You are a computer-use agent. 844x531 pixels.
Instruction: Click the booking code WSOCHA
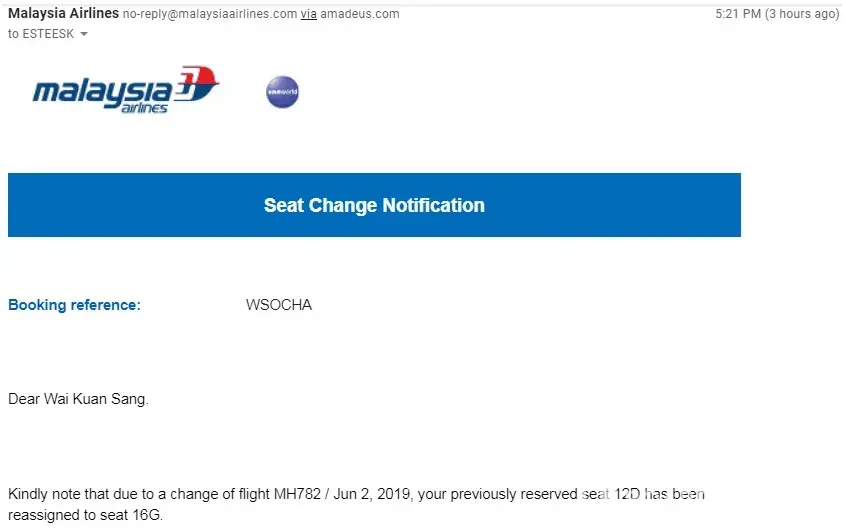[x=279, y=305]
